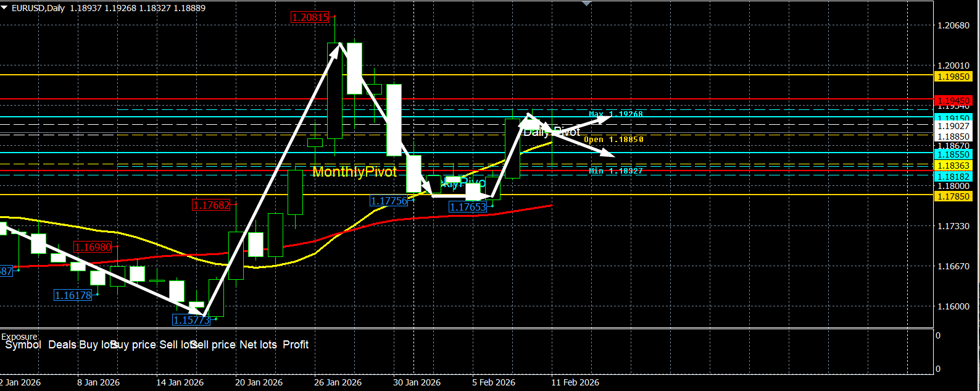Click the Min 1.18327 label
This screenshot has width=980, height=391.
(x=616, y=171)
